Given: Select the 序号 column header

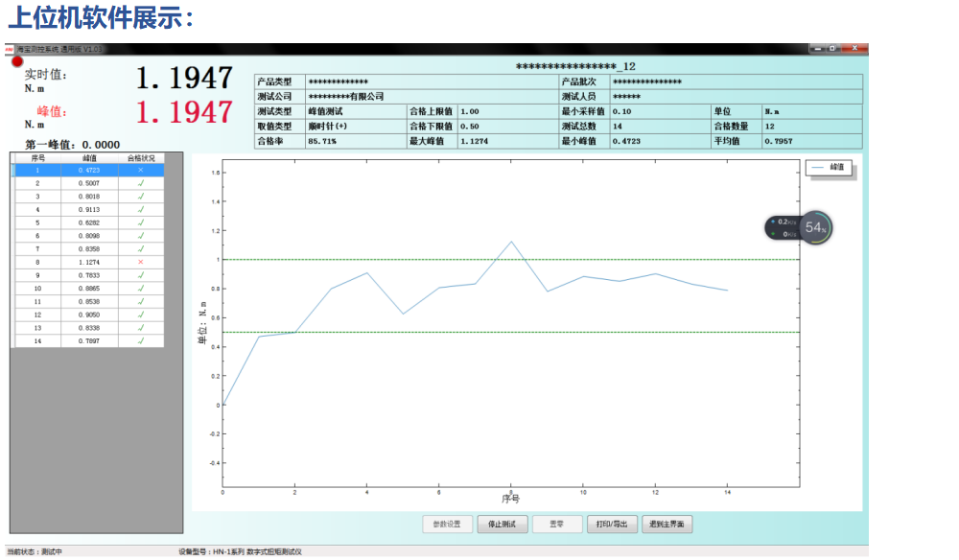Looking at the screenshot, I should (37, 158).
